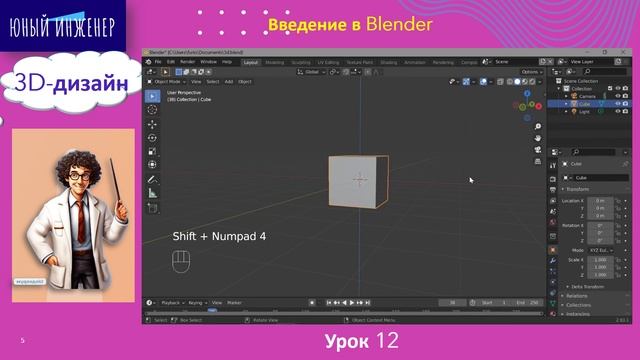640x360 pixels.
Task: Open the timeline Marker menu
Action: 235,303
